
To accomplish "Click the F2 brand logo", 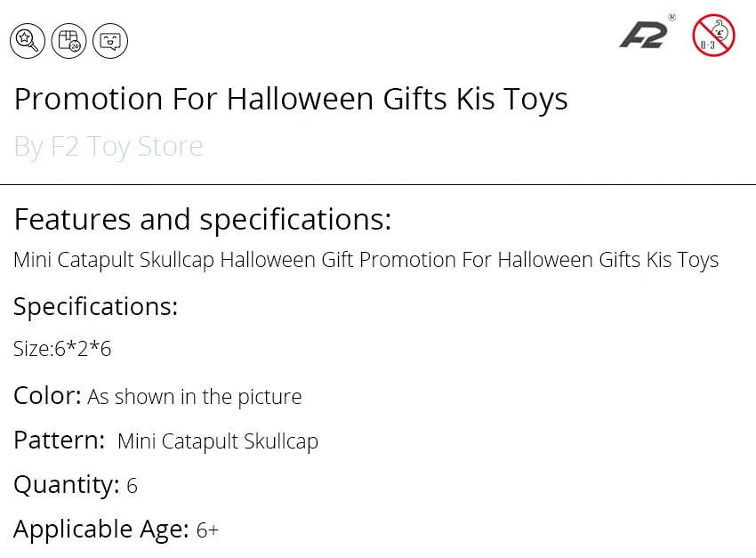I will tap(643, 36).
